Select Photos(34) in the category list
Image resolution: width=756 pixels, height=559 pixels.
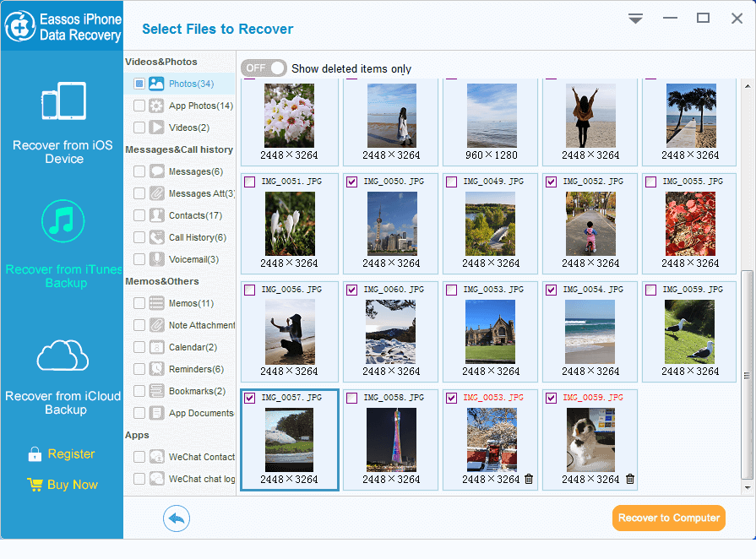tap(191, 84)
